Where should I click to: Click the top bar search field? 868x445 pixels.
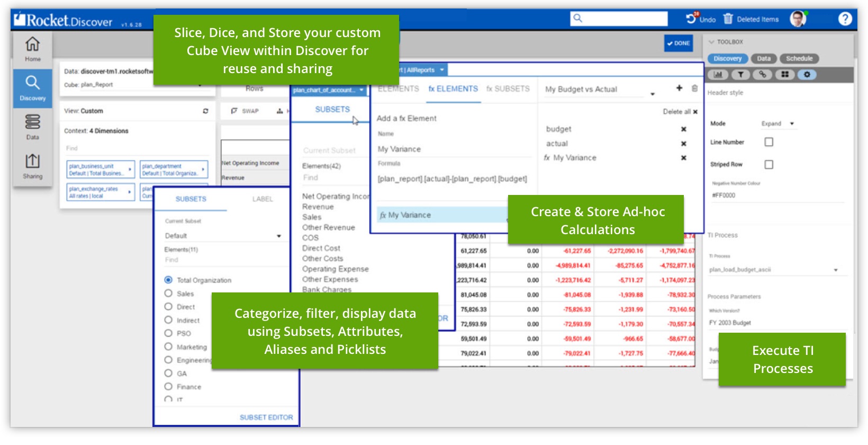[619, 19]
